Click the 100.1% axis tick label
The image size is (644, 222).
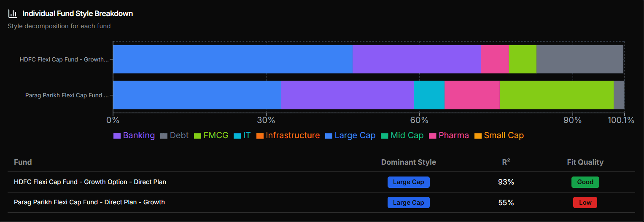pos(621,120)
